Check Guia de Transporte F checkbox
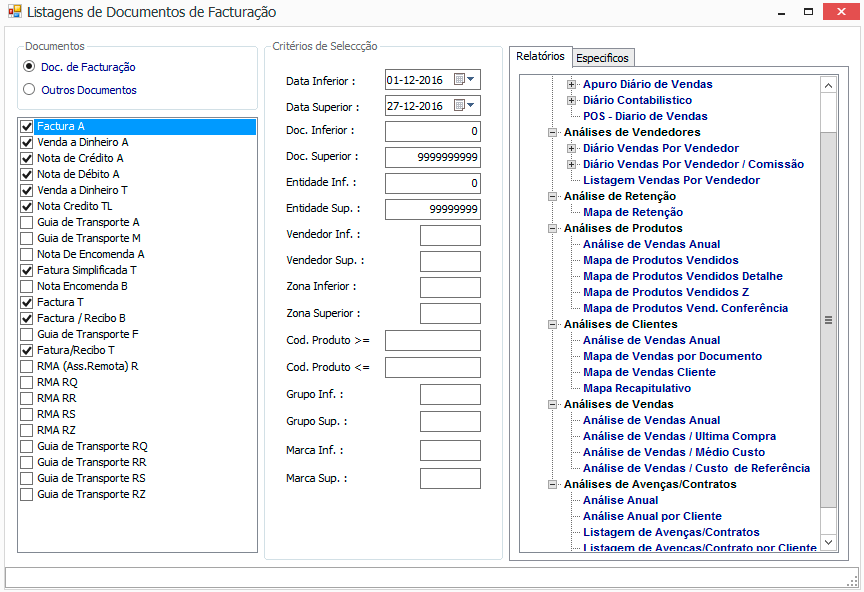This screenshot has height=592, width=864. 26,334
